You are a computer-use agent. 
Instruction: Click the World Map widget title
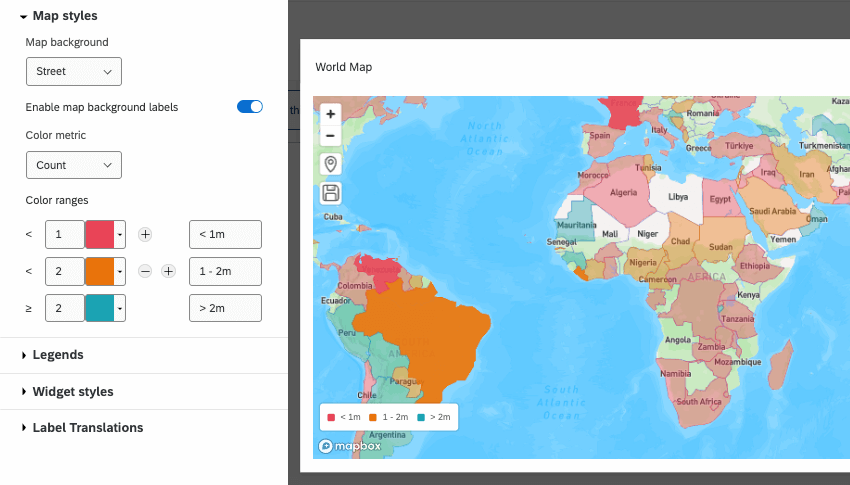pyautogui.click(x=344, y=67)
